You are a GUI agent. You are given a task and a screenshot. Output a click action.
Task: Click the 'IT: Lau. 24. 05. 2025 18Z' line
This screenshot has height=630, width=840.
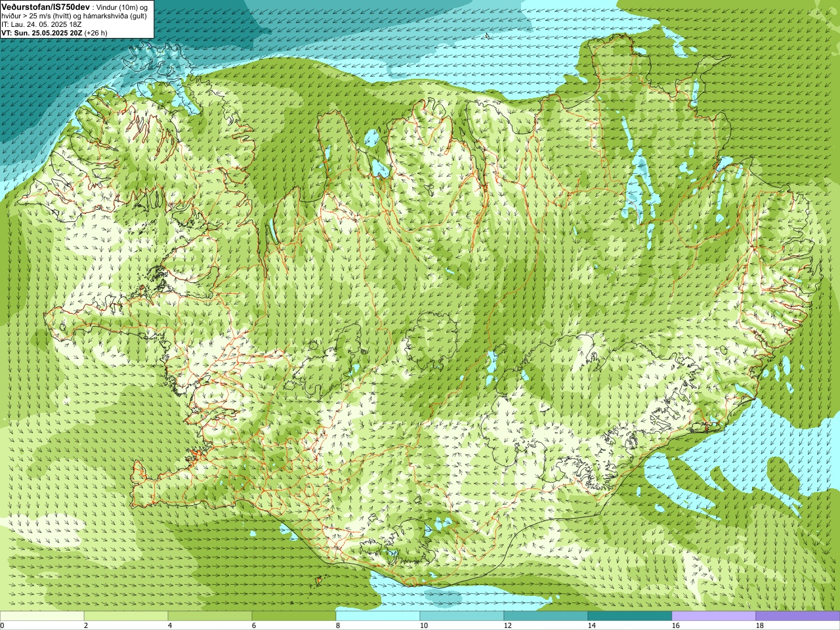pyautogui.click(x=41, y=24)
